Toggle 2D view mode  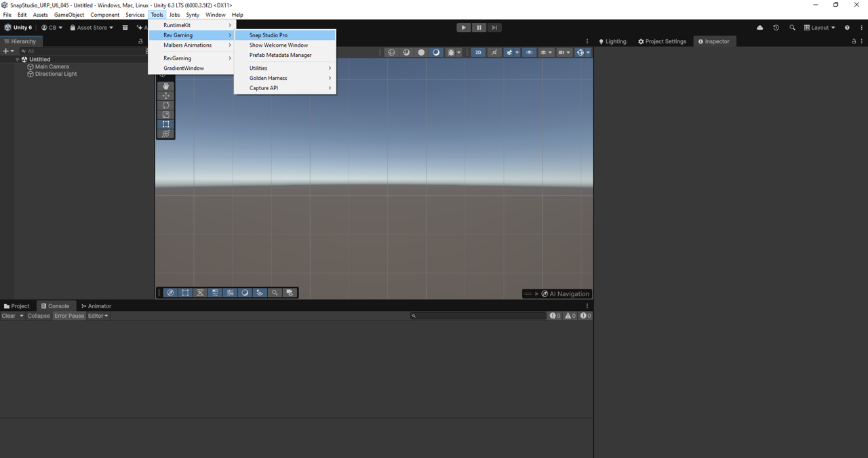478,52
